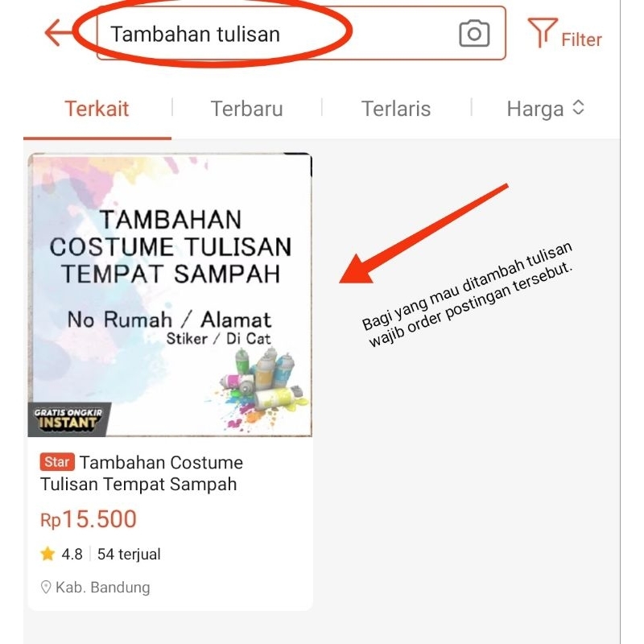Click the Filter funnel icon
Viewport: 644px width, 644px height.
point(543,32)
